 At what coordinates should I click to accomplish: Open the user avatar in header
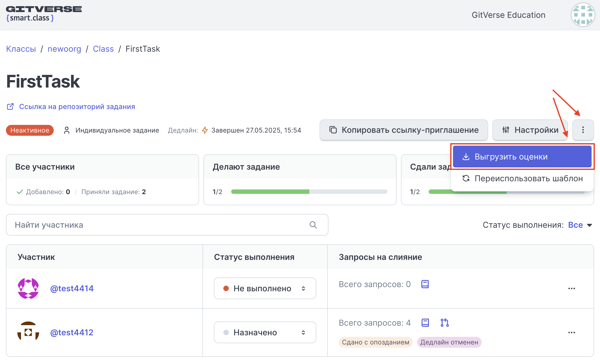[583, 15]
